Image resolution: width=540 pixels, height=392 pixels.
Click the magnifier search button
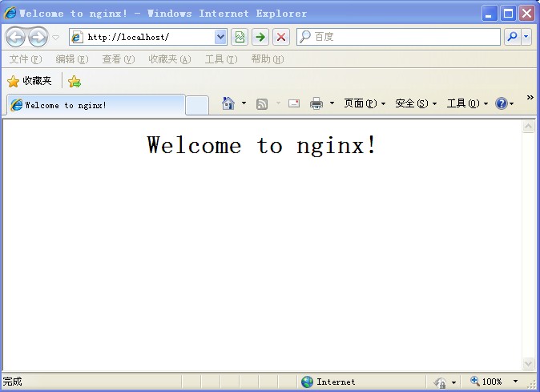click(513, 37)
